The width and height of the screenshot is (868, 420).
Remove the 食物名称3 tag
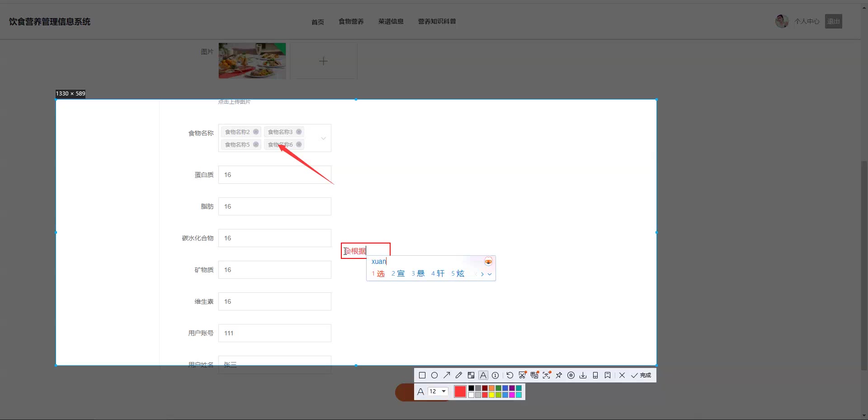click(x=299, y=132)
